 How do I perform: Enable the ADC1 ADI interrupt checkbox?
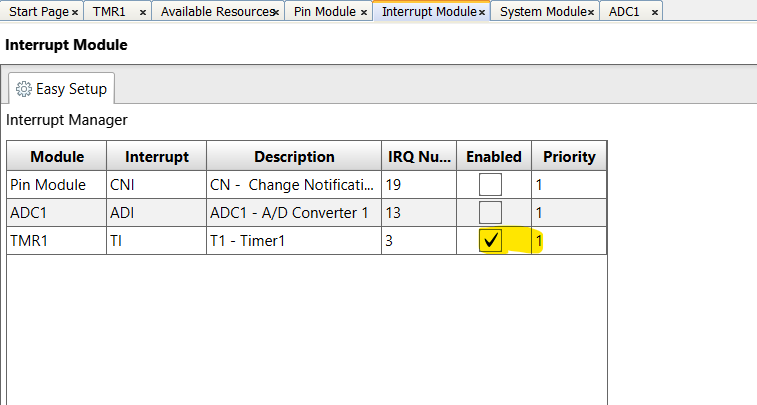point(490,212)
